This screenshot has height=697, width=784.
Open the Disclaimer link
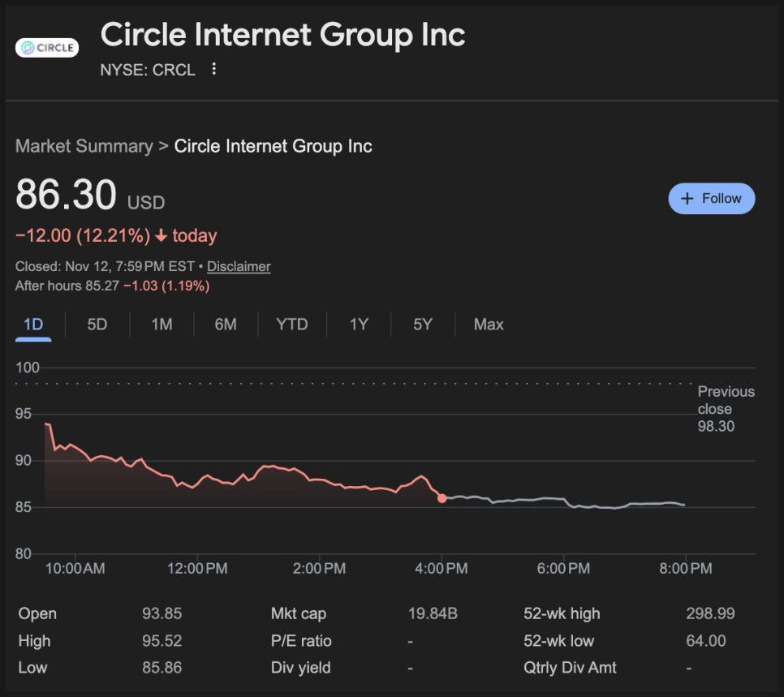pyautogui.click(x=239, y=266)
